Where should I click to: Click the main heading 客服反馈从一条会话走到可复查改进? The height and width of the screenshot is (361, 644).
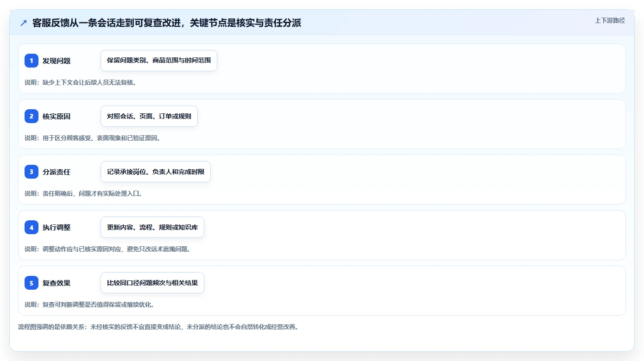pyautogui.click(x=167, y=23)
